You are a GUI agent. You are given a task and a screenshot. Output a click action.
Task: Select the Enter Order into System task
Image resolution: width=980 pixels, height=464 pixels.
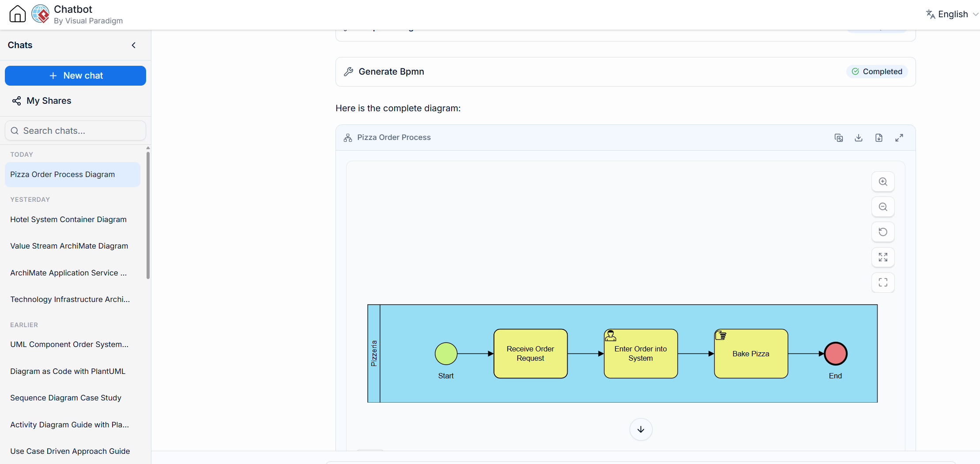tap(641, 354)
